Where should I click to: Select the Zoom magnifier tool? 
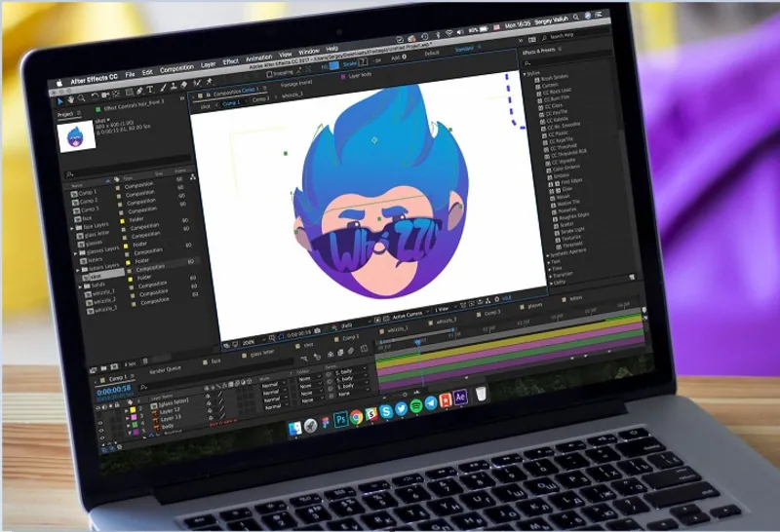pyautogui.click(x=82, y=98)
